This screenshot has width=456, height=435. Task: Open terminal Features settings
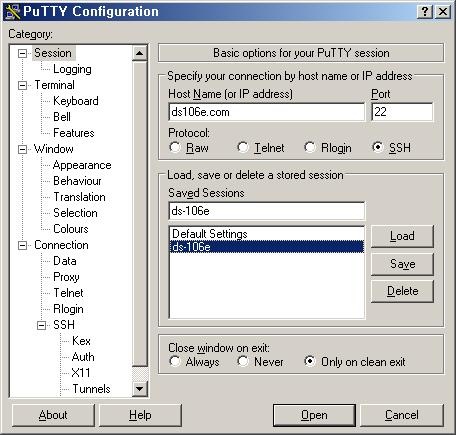coord(74,133)
